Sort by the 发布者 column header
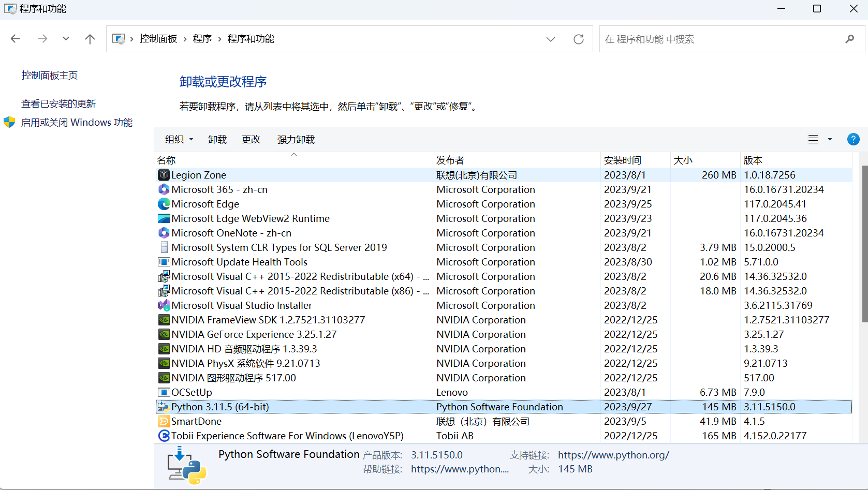 [x=517, y=160]
